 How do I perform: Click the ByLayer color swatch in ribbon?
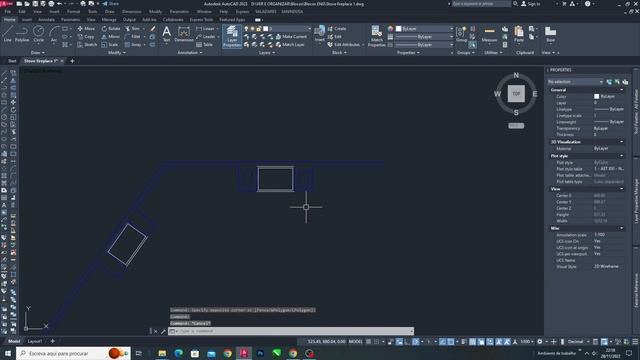tap(398, 29)
